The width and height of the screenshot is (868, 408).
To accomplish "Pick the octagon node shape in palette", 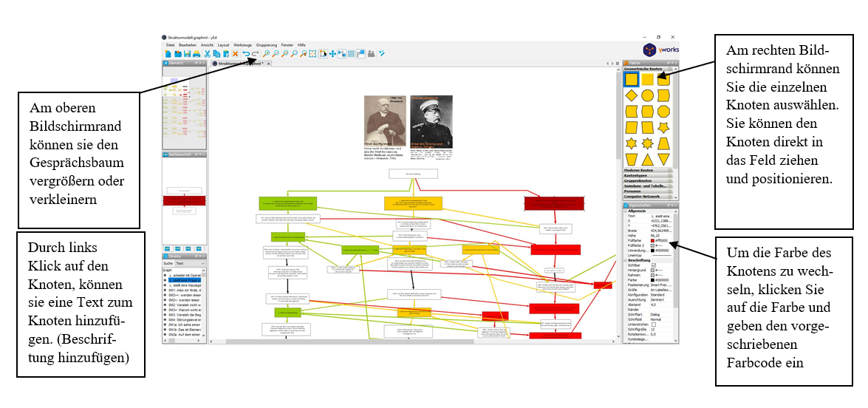I will pos(663,112).
